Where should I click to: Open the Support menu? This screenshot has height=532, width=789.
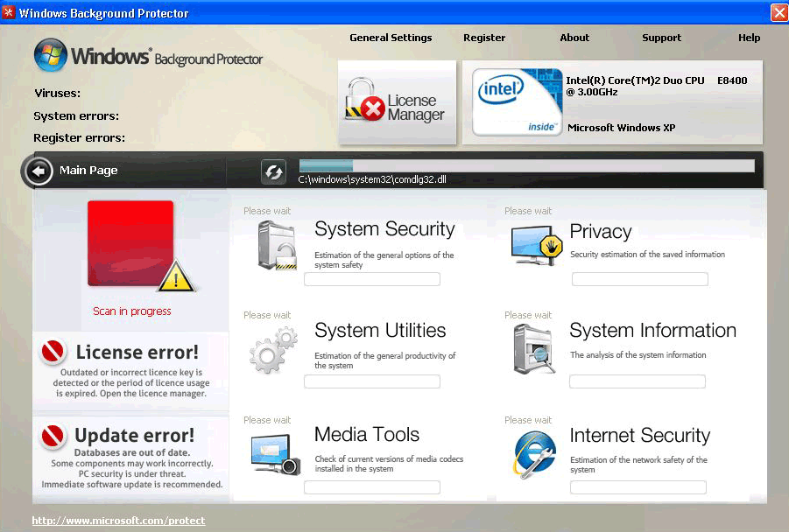point(661,38)
